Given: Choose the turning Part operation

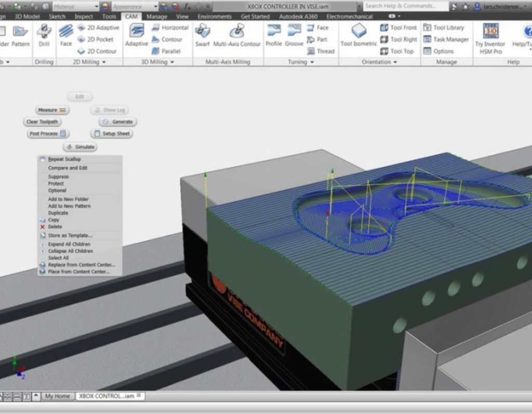Looking at the screenshot, I should 317,39.
